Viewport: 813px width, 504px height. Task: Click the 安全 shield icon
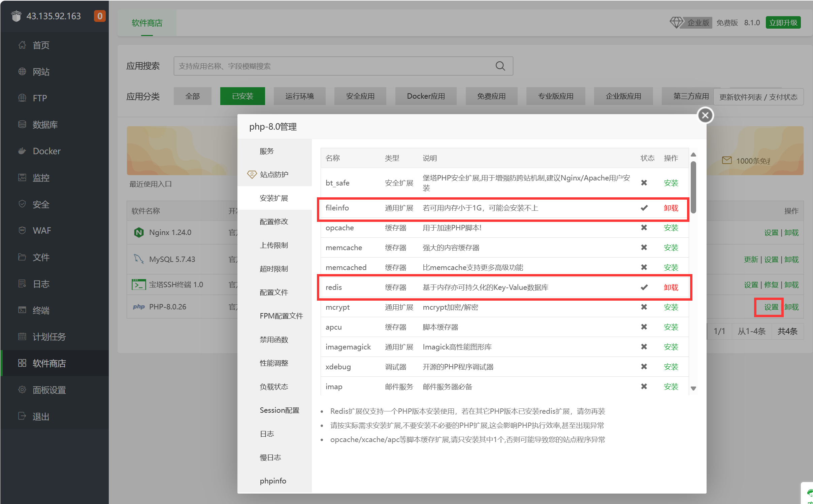(x=22, y=204)
